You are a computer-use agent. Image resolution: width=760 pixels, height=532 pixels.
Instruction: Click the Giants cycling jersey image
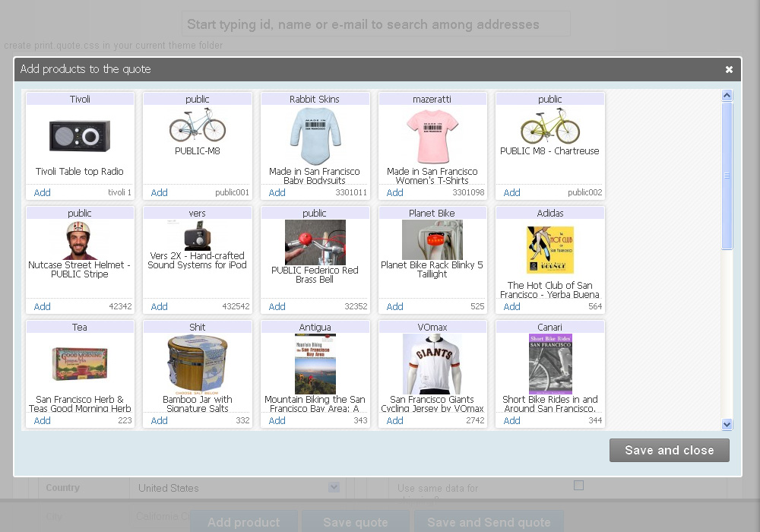[x=432, y=364]
